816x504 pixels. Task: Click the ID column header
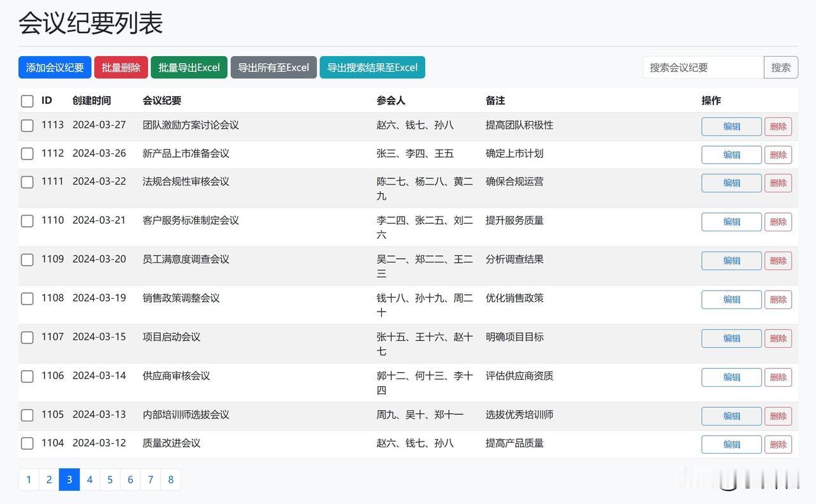point(47,101)
